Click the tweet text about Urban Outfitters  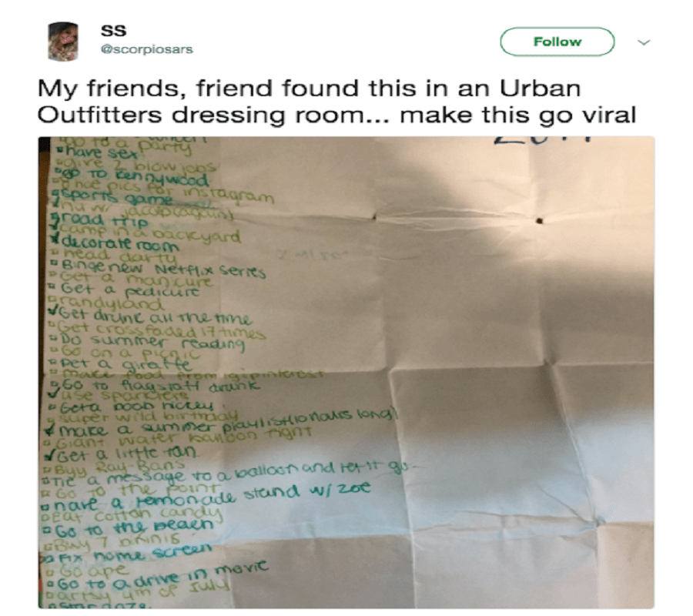(x=336, y=101)
